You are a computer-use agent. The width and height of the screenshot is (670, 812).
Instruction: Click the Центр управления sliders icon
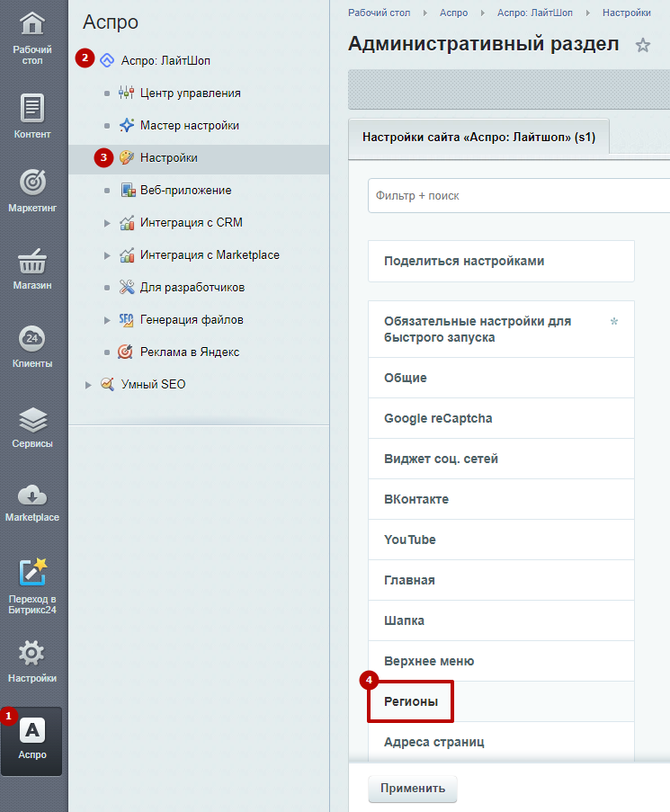[x=126, y=94]
